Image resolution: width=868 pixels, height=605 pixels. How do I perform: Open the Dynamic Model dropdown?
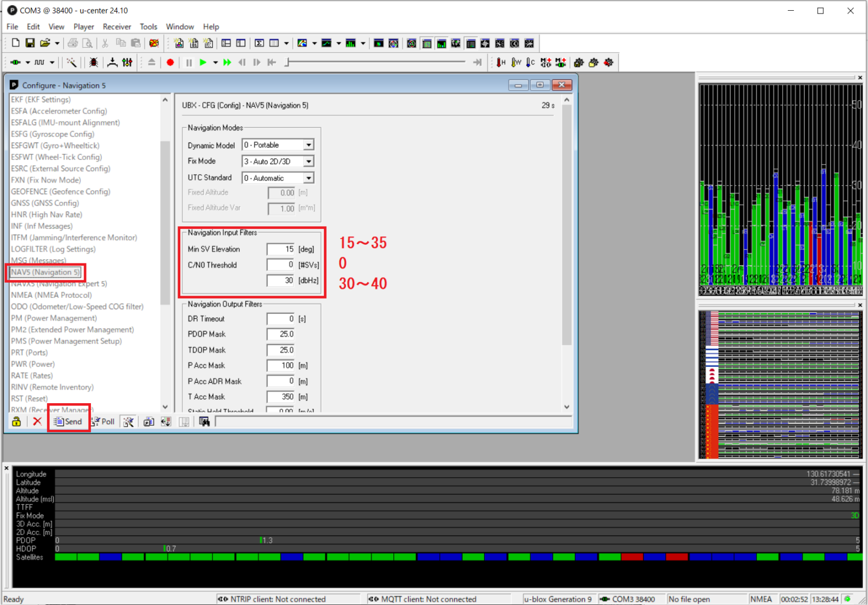pyautogui.click(x=309, y=145)
